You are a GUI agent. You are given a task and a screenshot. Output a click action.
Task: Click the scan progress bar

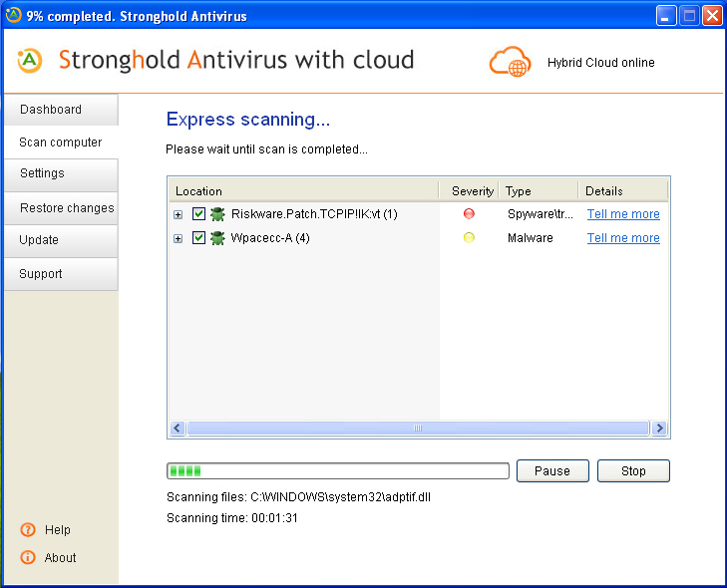[338, 471]
